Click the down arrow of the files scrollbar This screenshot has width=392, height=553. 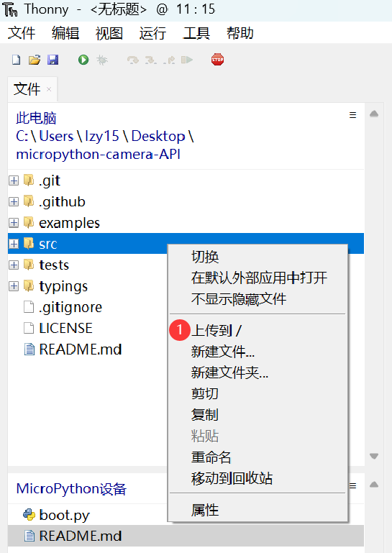click(x=374, y=456)
